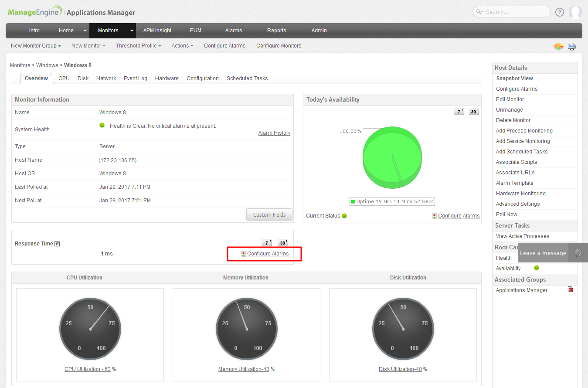Open the Actions dropdown
Screen dimensions: 588x388
[182, 46]
